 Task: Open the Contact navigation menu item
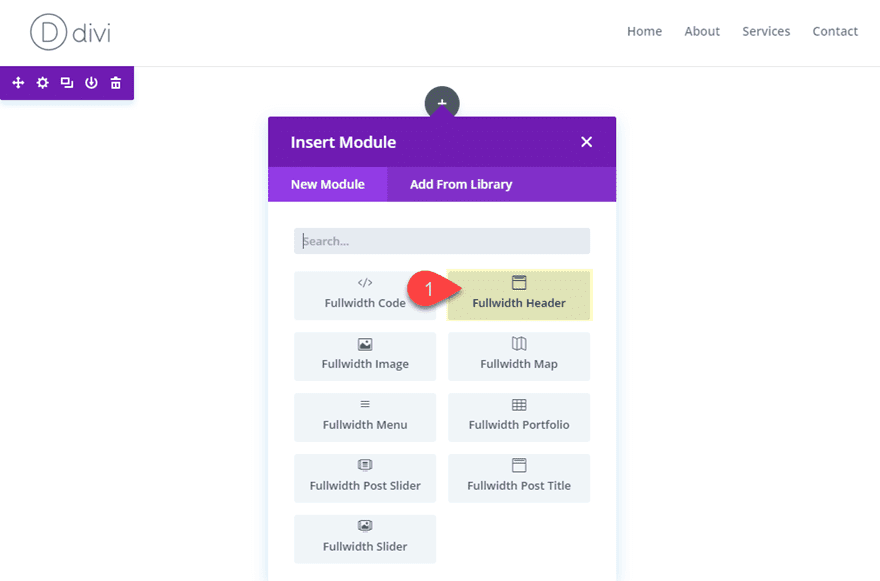835,31
